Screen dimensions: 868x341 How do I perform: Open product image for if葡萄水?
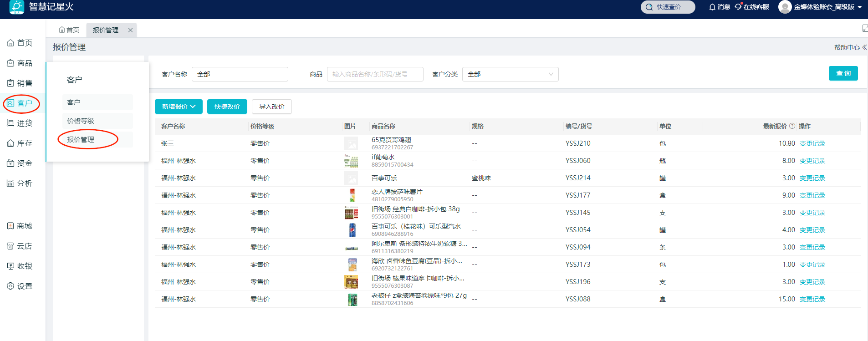click(351, 161)
